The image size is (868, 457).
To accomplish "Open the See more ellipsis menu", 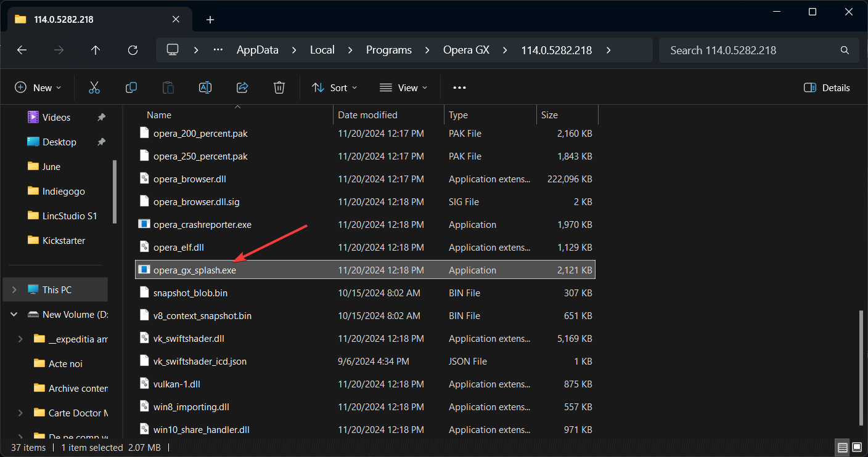I will pyautogui.click(x=459, y=87).
